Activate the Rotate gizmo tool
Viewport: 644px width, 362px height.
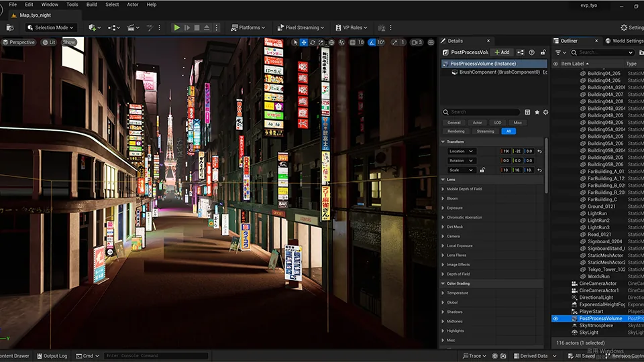[x=313, y=42]
